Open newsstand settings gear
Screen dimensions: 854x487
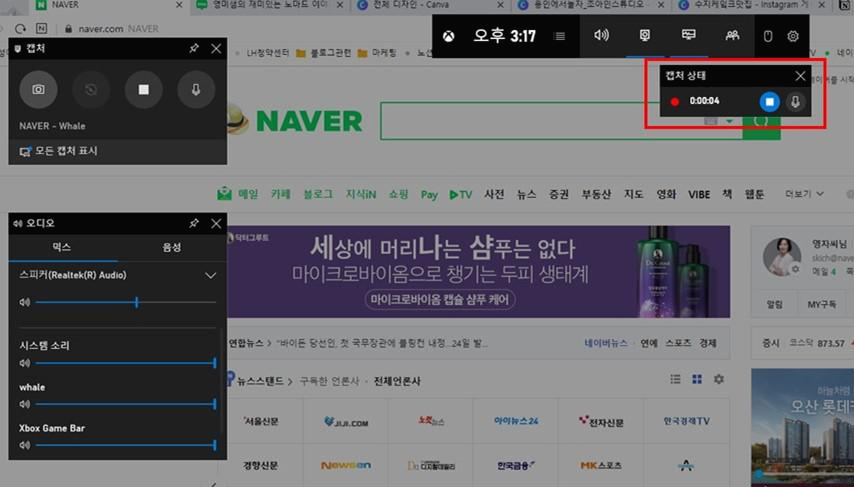(719, 379)
